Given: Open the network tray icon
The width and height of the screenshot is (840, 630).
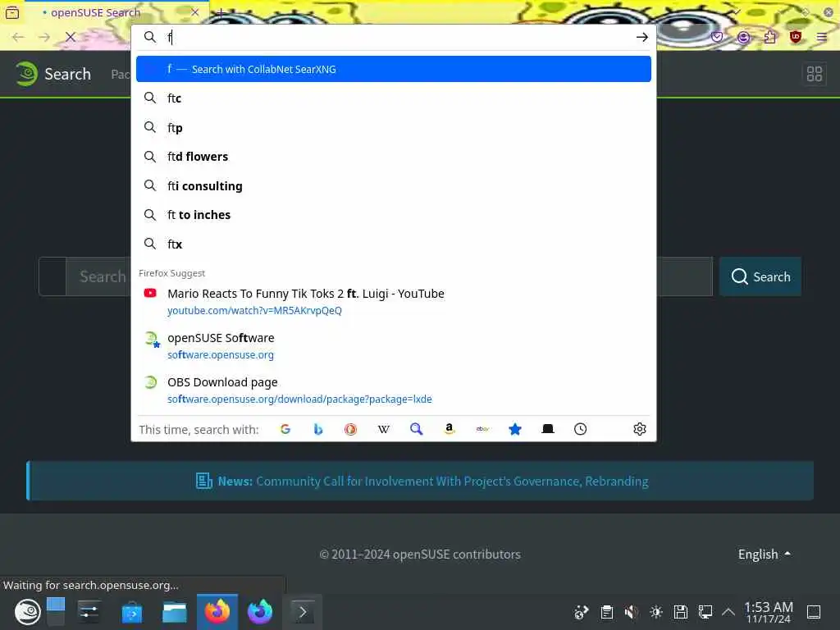Looking at the screenshot, I should point(705,612).
